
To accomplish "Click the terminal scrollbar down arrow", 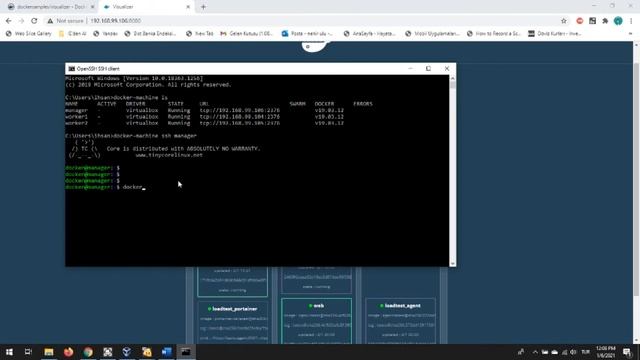I will tap(452, 264).
